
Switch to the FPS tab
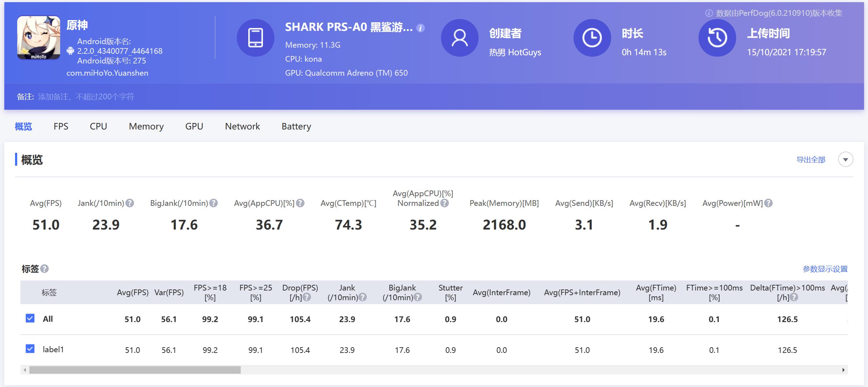(x=61, y=127)
